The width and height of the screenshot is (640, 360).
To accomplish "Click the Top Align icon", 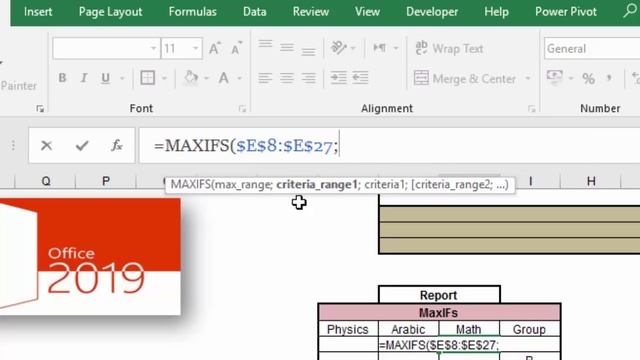I will click(265, 44).
